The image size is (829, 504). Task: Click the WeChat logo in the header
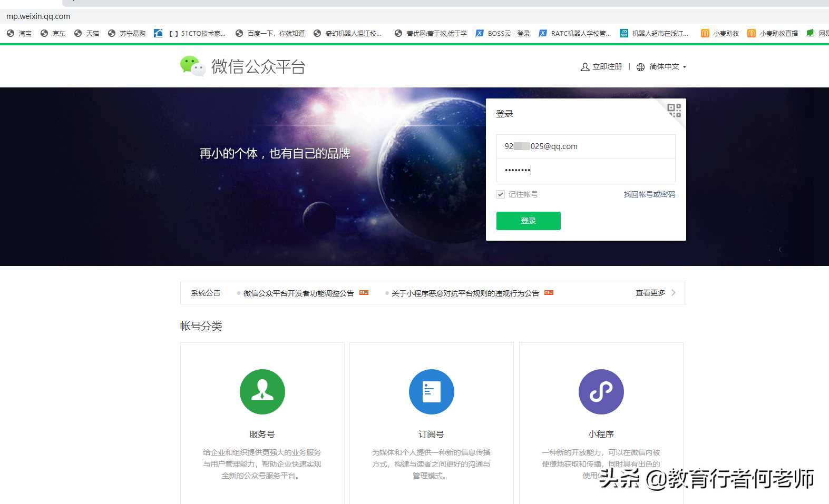click(192, 66)
